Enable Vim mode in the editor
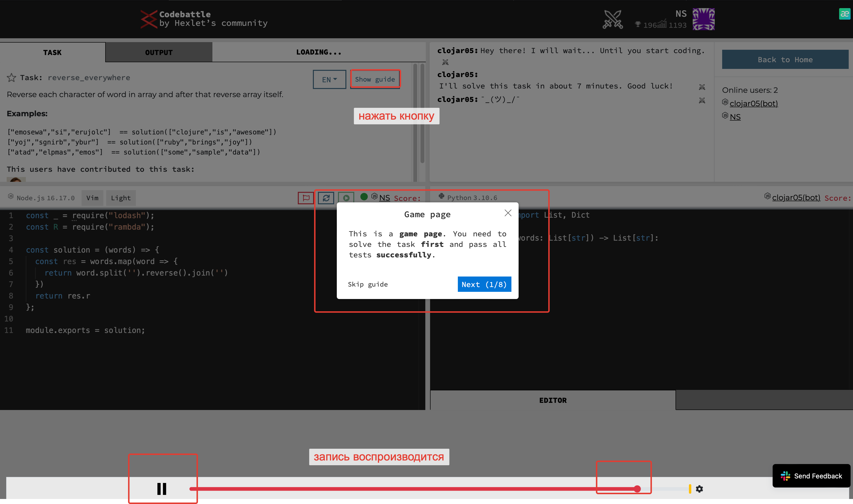This screenshot has height=504, width=853. pyautogui.click(x=92, y=198)
